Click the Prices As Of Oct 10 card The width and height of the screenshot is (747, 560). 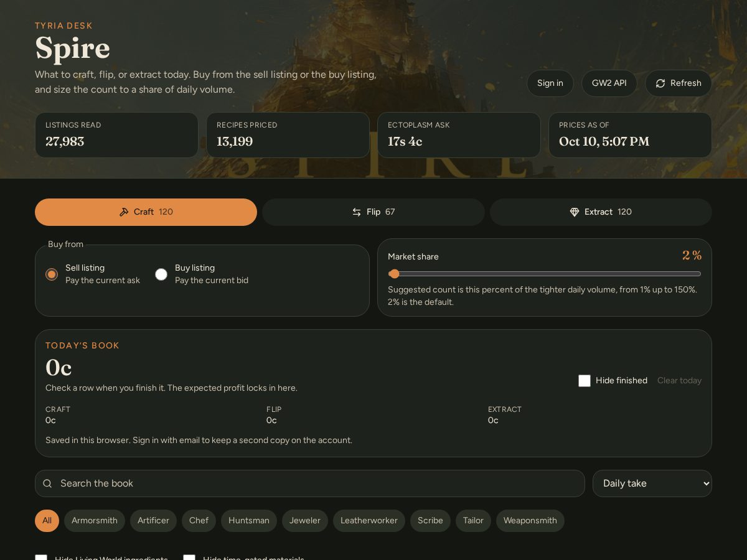click(630, 135)
